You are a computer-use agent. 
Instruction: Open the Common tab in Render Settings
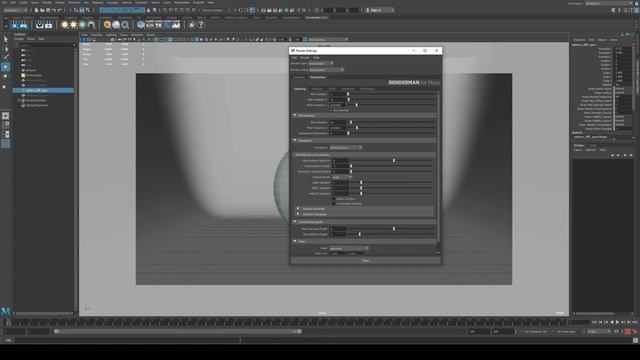click(x=299, y=77)
